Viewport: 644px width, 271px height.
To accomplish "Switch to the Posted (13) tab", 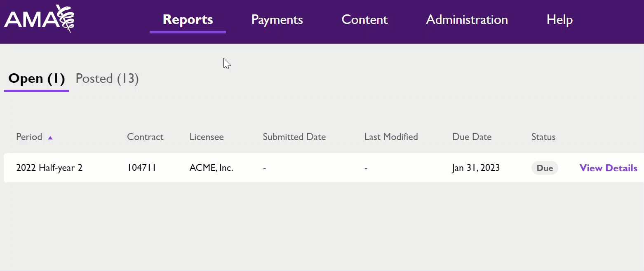I will pos(107,78).
